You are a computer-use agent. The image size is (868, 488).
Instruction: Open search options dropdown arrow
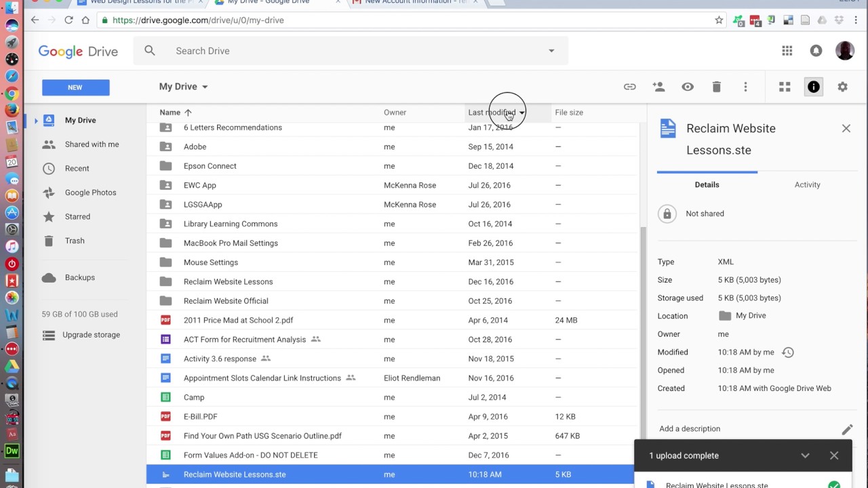coord(551,51)
